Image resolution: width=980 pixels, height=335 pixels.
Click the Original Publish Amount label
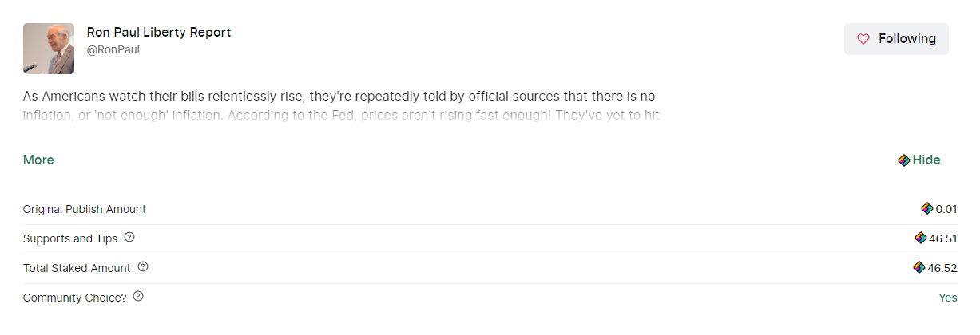pyautogui.click(x=85, y=209)
